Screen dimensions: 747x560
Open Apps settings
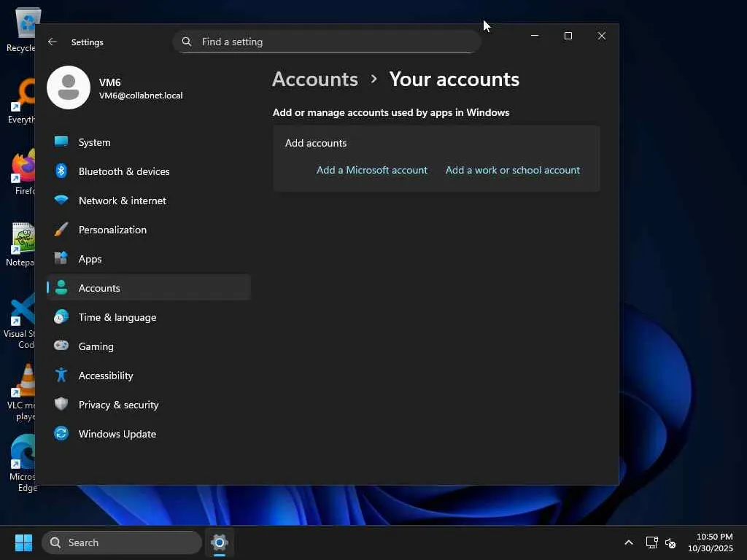tap(149, 259)
